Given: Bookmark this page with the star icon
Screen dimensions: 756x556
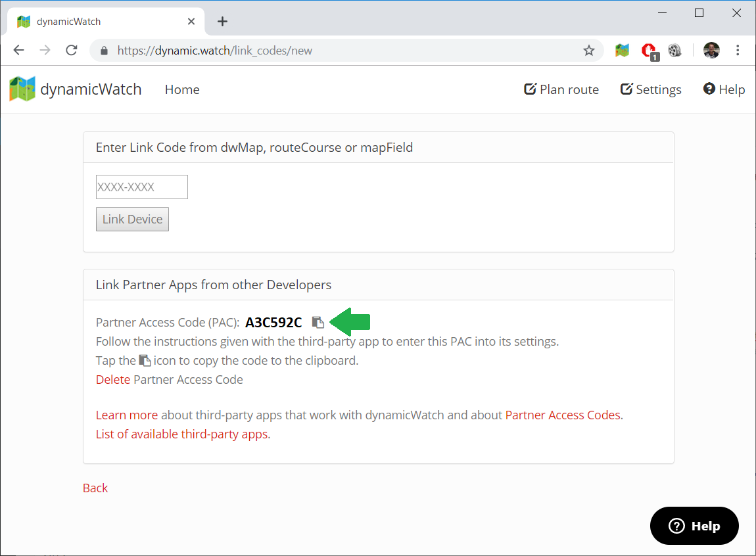Looking at the screenshot, I should pos(589,51).
